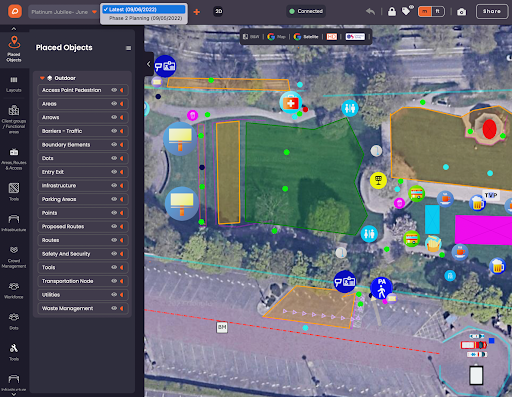Open the Placed Objects sidebar icon
Screen dimensions: 512x397
pos(14,49)
